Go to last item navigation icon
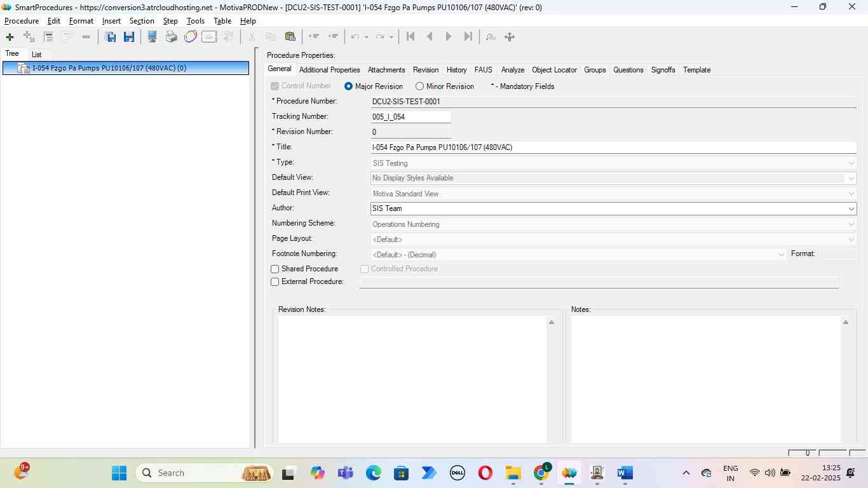868x488 pixels. (468, 37)
